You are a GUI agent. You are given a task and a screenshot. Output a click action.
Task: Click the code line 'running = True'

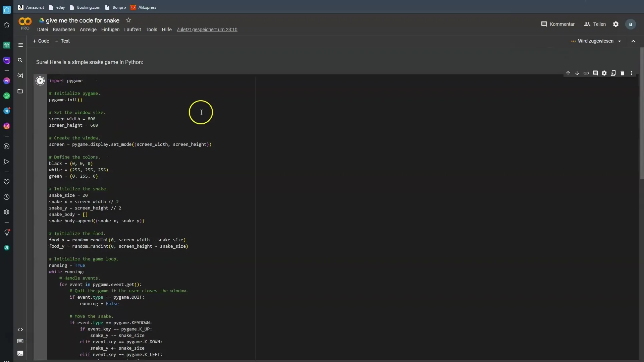tap(67, 265)
